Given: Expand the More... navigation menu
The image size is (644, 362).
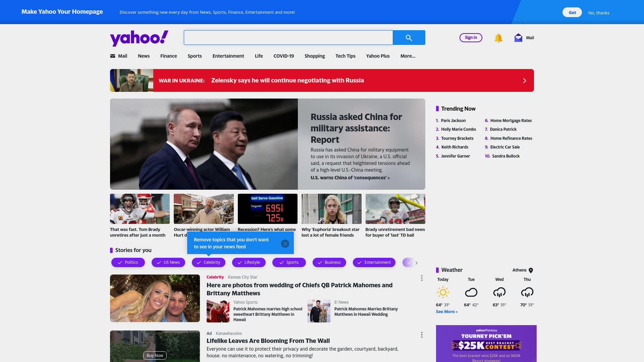Looking at the screenshot, I should point(408,56).
